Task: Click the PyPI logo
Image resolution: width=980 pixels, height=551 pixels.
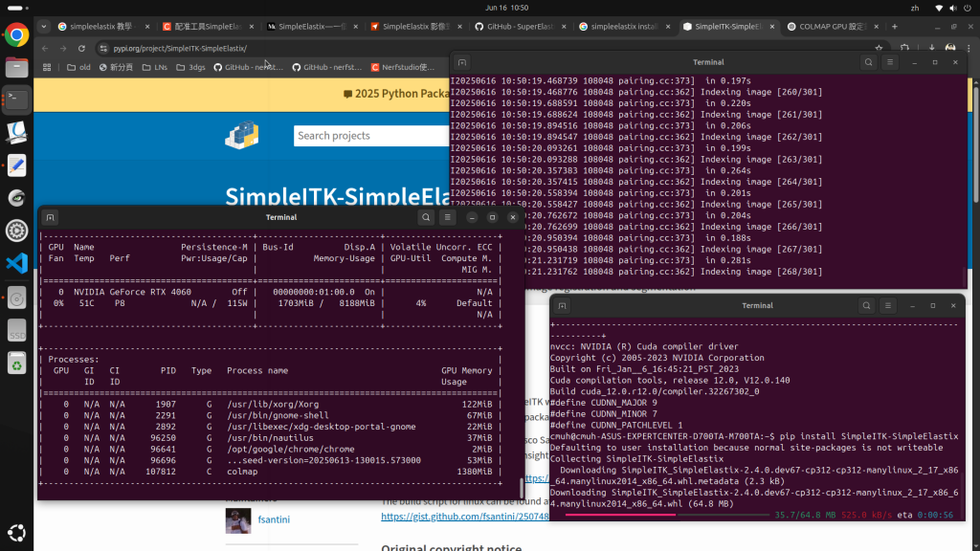Action: coord(242,135)
